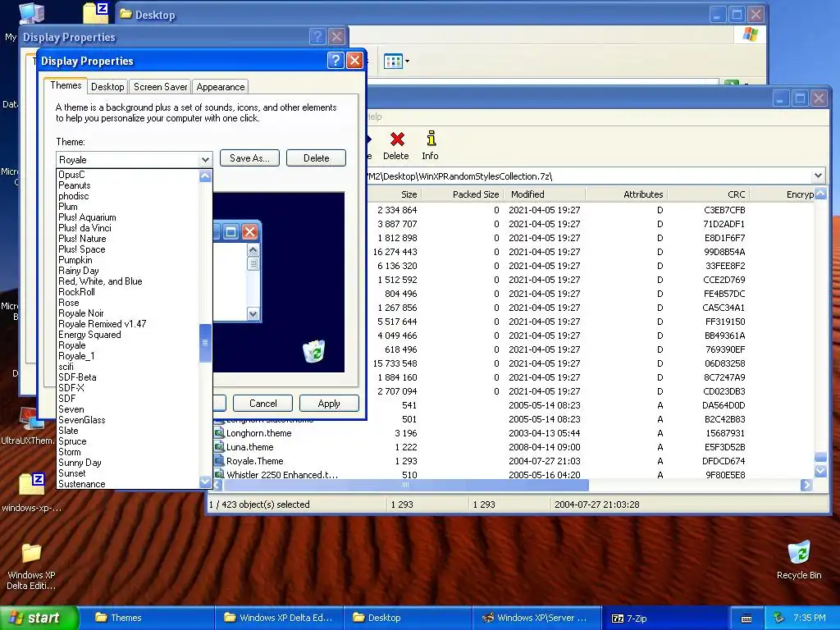This screenshot has height=630, width=840.
Task: Click Royale.Theme file icon in 7-Zip
Action: point(218,461)
